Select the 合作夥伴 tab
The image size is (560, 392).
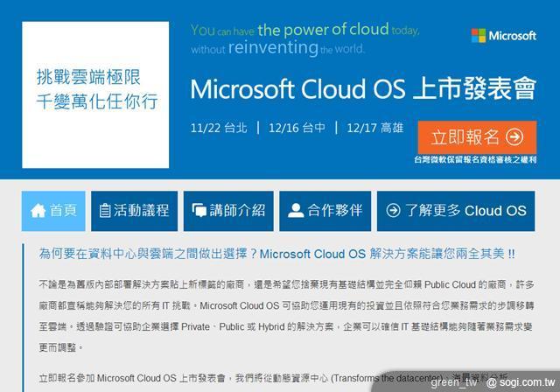[325, 211]
